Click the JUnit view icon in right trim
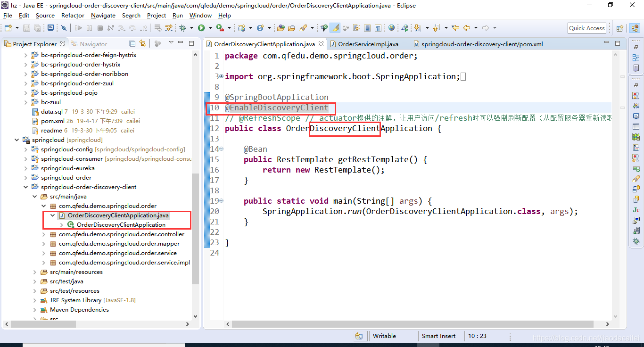Image resolution: width=644 pixels, height=347 pixels. pos(636,210)
